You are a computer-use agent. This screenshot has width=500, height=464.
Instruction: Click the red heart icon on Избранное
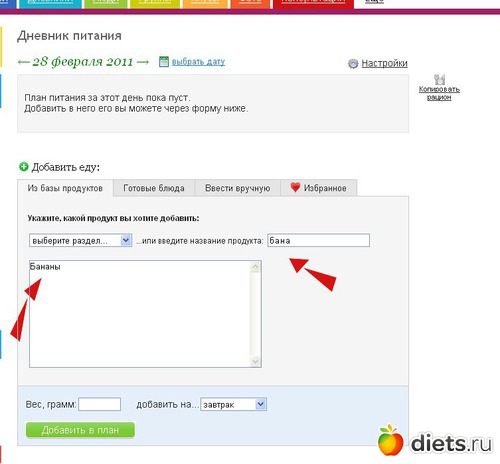coord(295,187)
